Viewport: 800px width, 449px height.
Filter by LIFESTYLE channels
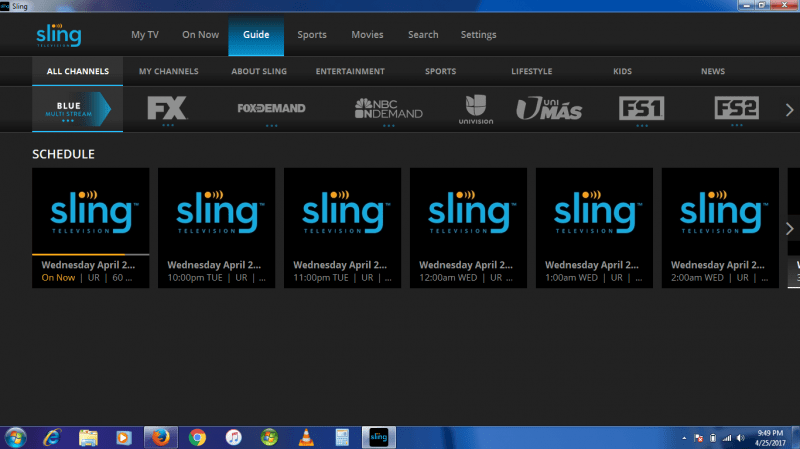[x=532, y=71]
